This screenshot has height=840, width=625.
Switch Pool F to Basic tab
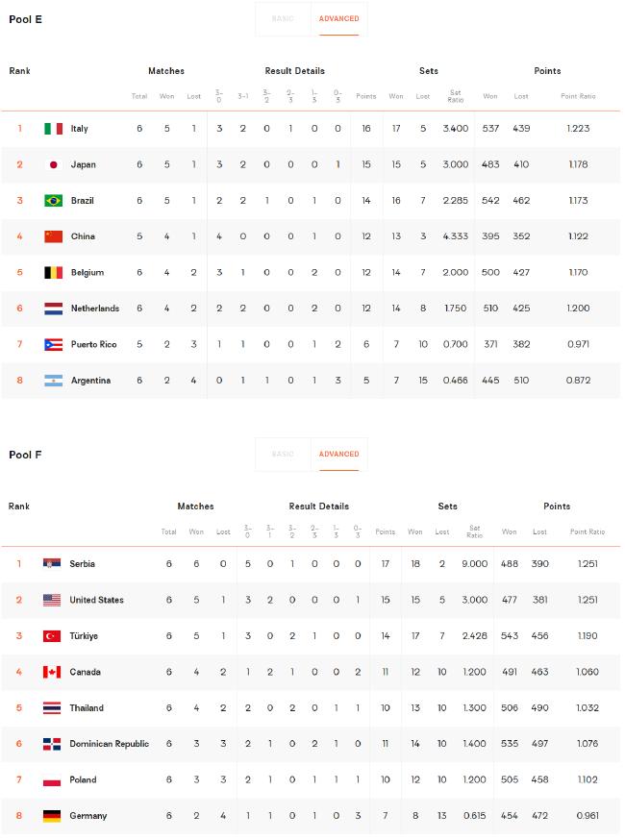[x=283, y=455]
